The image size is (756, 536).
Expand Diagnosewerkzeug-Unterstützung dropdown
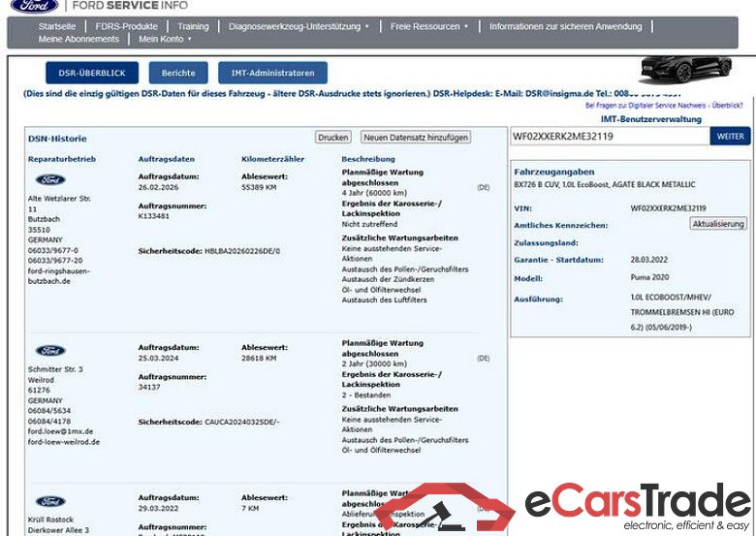pos(299,26)
